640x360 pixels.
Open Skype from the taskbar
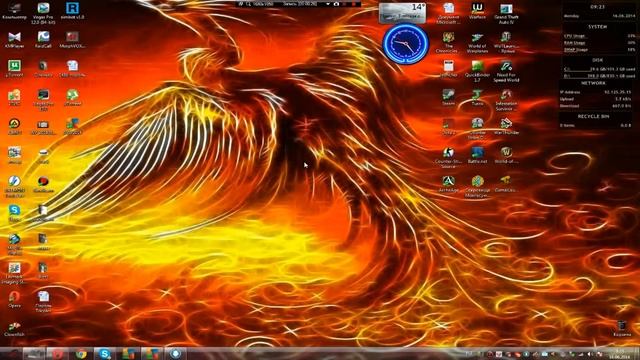104,353
